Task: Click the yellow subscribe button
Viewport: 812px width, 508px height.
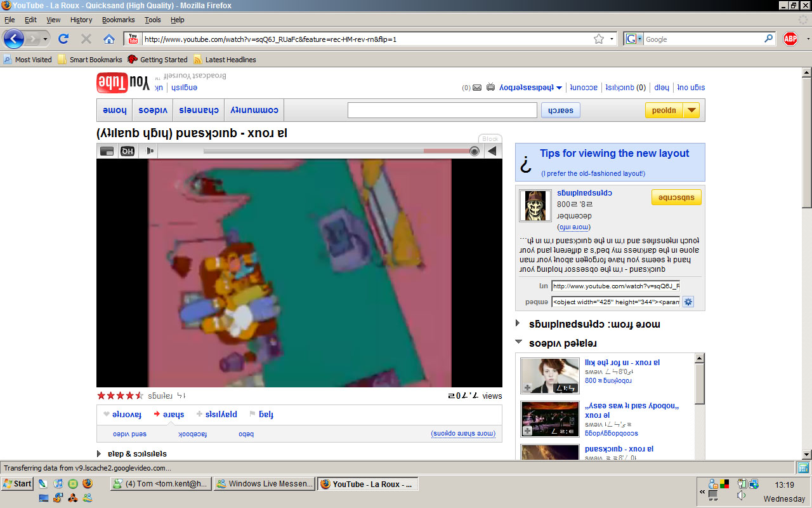Action: [676, 197]
